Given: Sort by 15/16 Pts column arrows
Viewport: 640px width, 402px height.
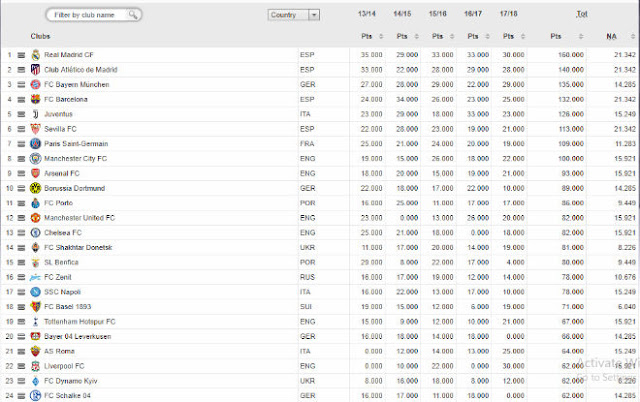Looking at the screenshot, I should tap(452, 36).
